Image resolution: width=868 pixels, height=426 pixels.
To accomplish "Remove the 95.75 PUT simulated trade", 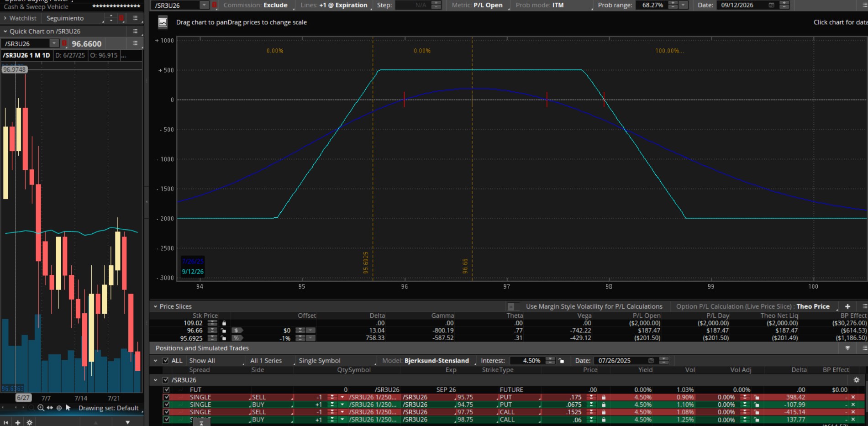I will (853, 397).
